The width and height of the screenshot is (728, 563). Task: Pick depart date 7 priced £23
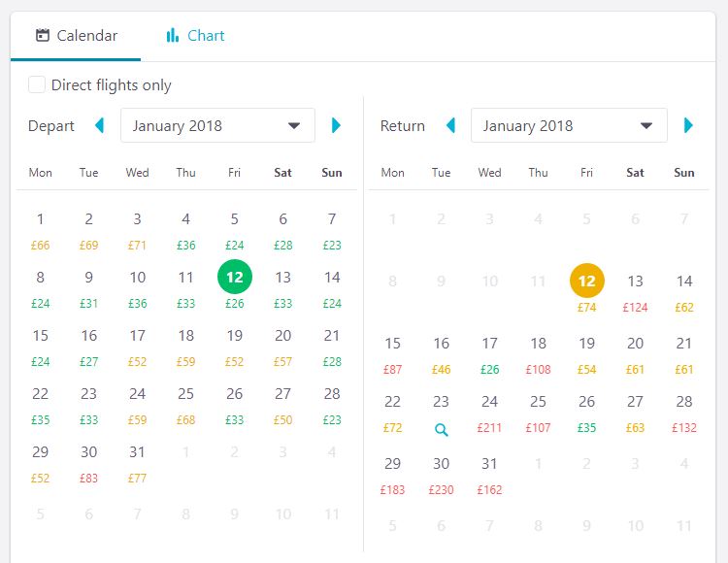coord(332,228)
